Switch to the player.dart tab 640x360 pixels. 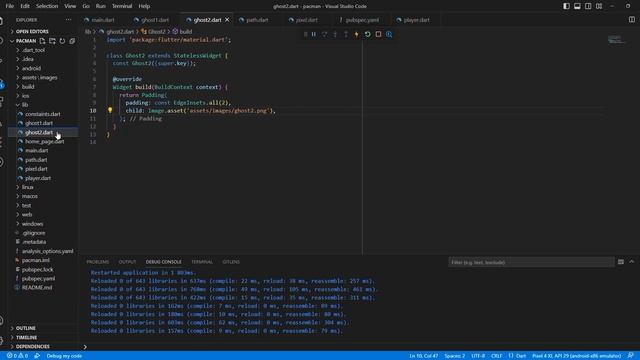[x=416, y=20]
